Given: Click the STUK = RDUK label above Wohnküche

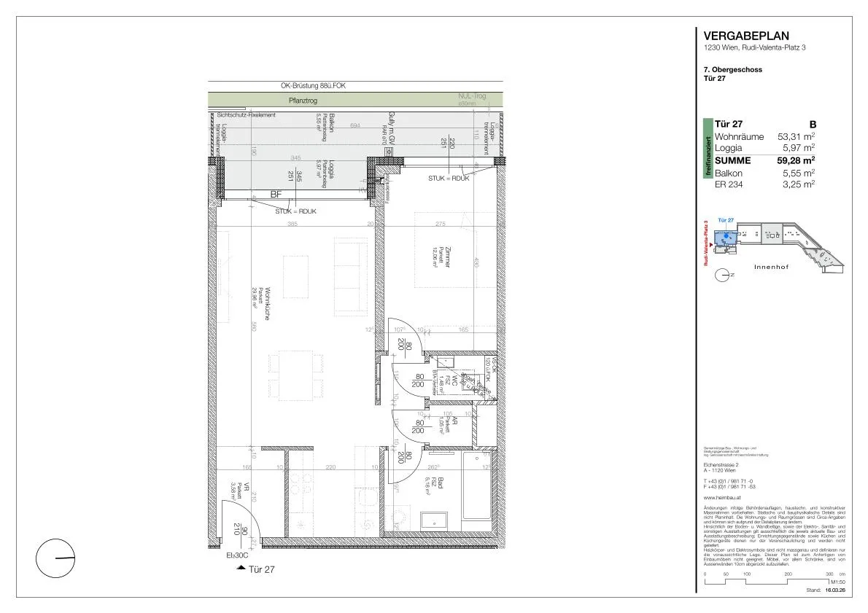Looking at the screenshot, I should point(295,211).
